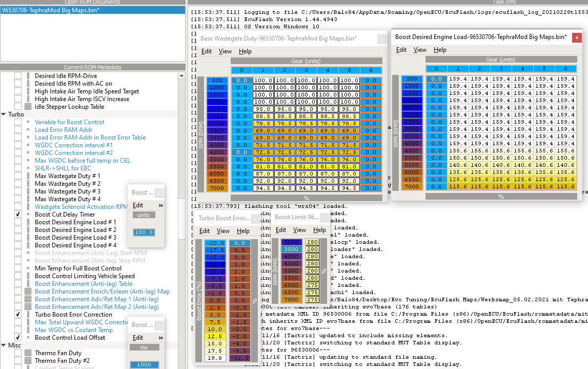Expand the overflow chevron beside Edit in the units window
Screen dimensions: 588x369
click(x=160, y=205)
